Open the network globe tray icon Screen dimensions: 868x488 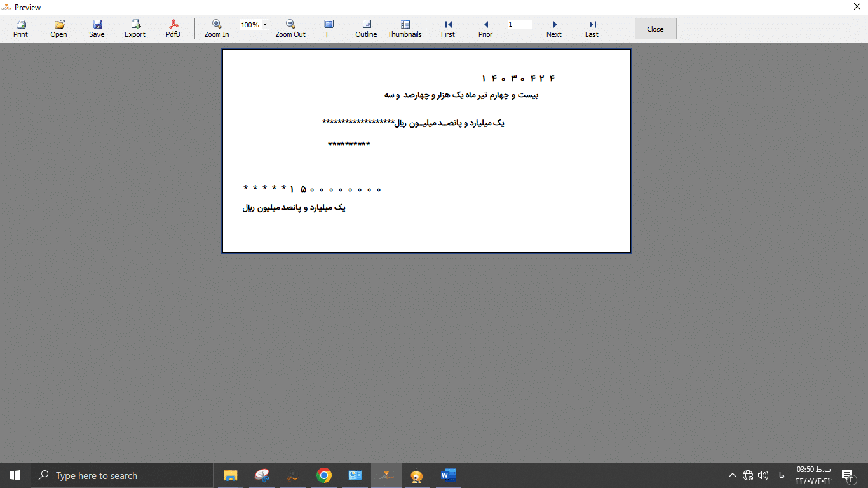click(748, 475)
